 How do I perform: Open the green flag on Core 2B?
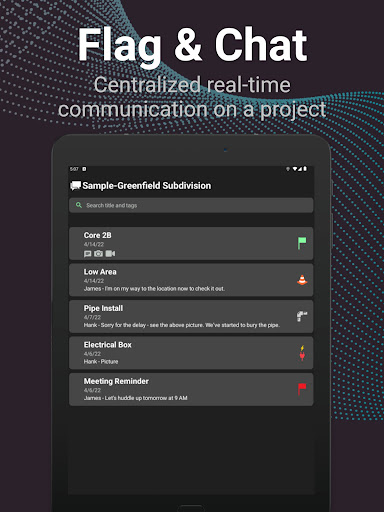[x=302, y=243]
